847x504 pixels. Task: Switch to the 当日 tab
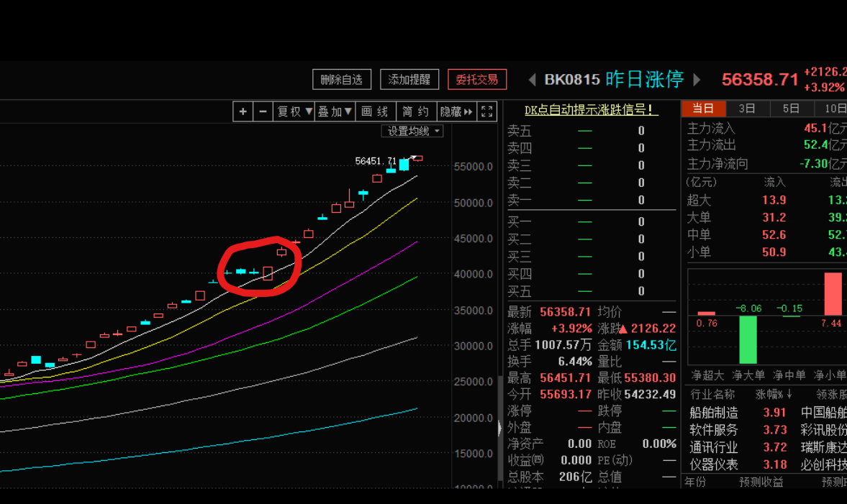702,109
